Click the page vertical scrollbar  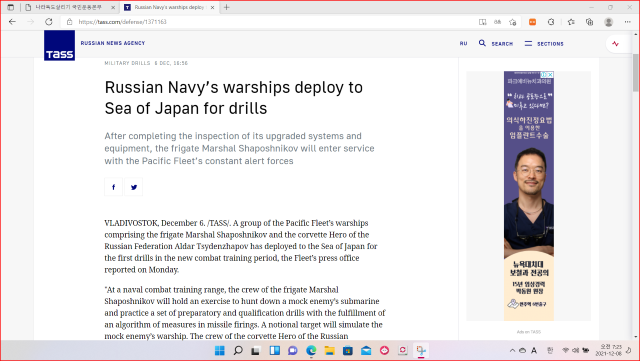[x=636, y=74]
